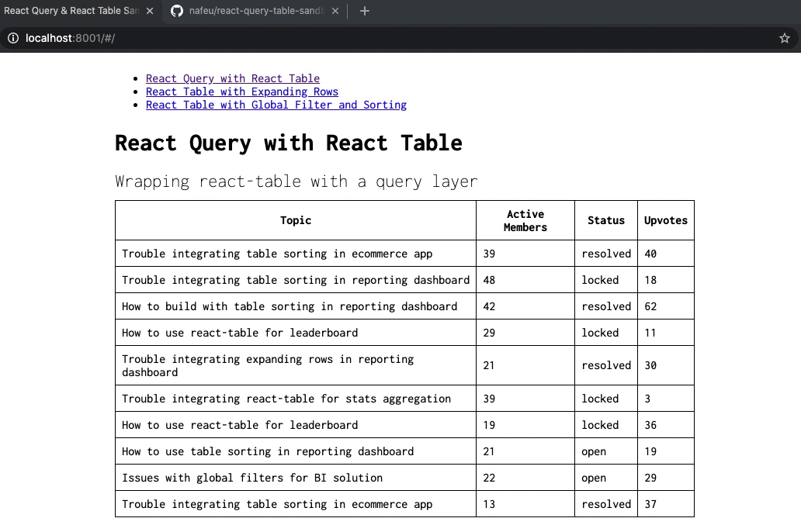Select topic Issues with global filters for BI solution
This screenshot has width=801, height=532.
point(251,478)
